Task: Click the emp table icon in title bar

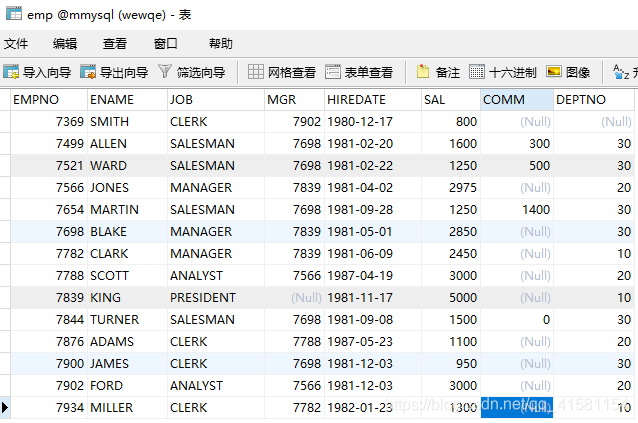Action: pyautogui.click(x=14, y=13)
